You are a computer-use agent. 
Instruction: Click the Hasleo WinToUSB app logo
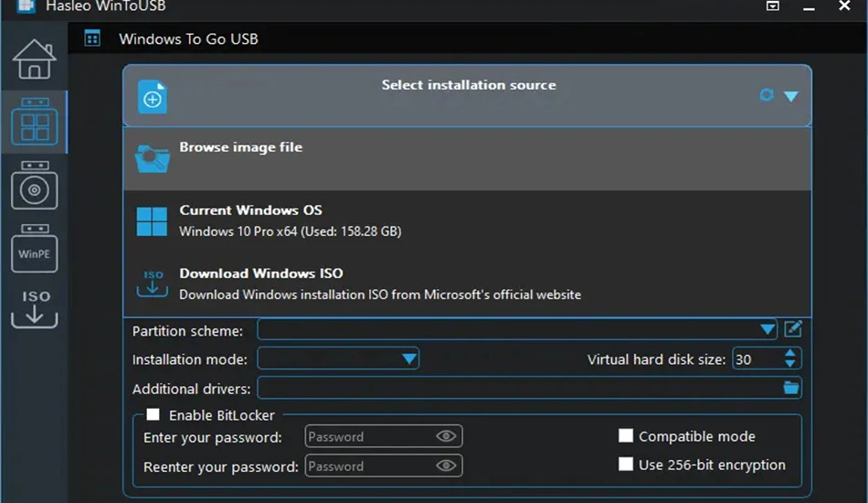(x=26, y=6)
